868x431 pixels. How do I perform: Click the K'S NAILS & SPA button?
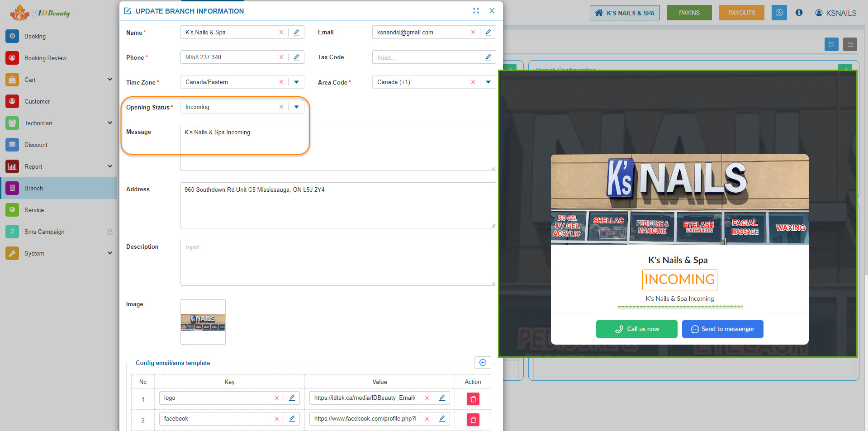tap(625, 13)
